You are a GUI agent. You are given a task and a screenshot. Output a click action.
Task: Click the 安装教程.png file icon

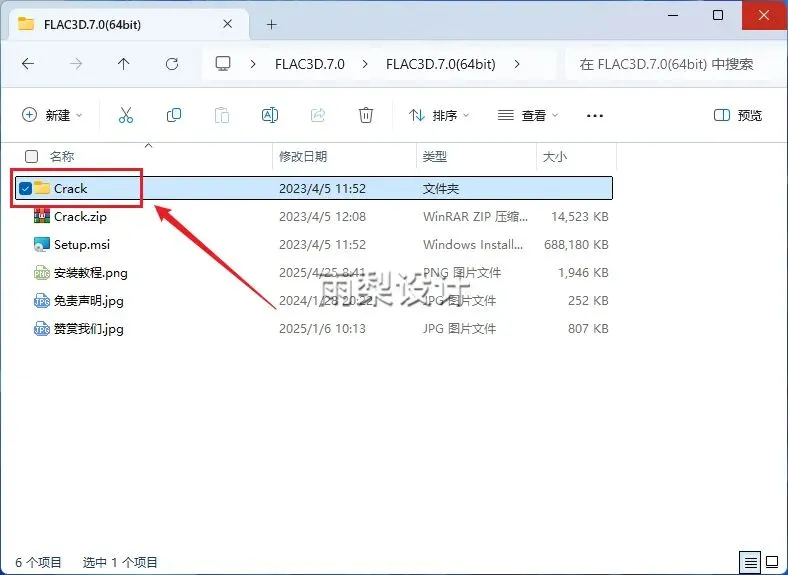(x=42, y=272)
